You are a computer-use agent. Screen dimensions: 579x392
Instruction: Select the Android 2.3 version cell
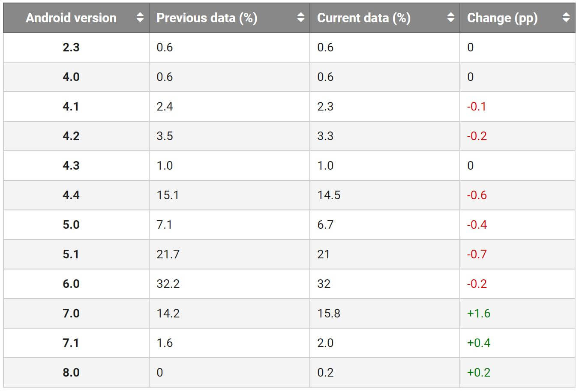pos(71,47)
